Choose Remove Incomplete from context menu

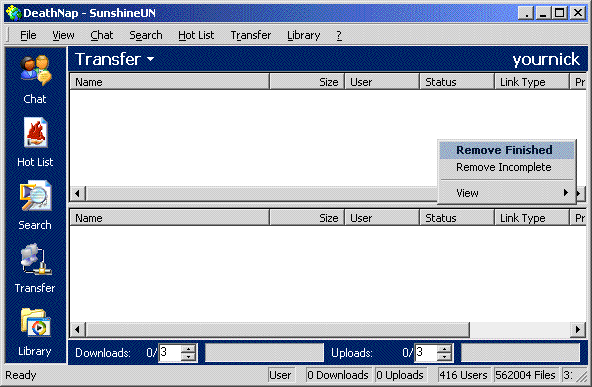(x=507, y=167)
